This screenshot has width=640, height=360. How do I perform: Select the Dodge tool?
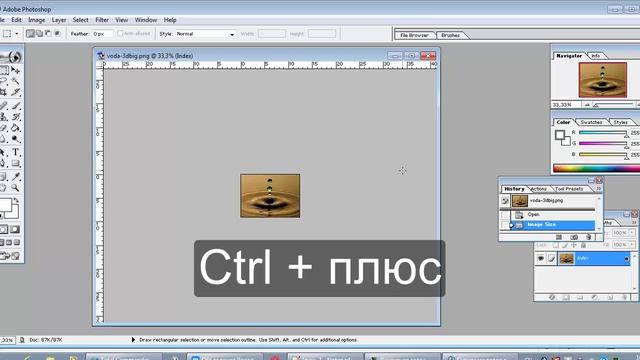pyautogui.click(x=16, y=139)
